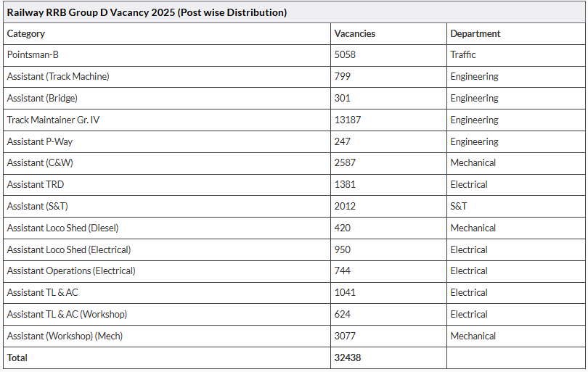
Task: Click the total vacancies value 32438
Action: [348, 357]
